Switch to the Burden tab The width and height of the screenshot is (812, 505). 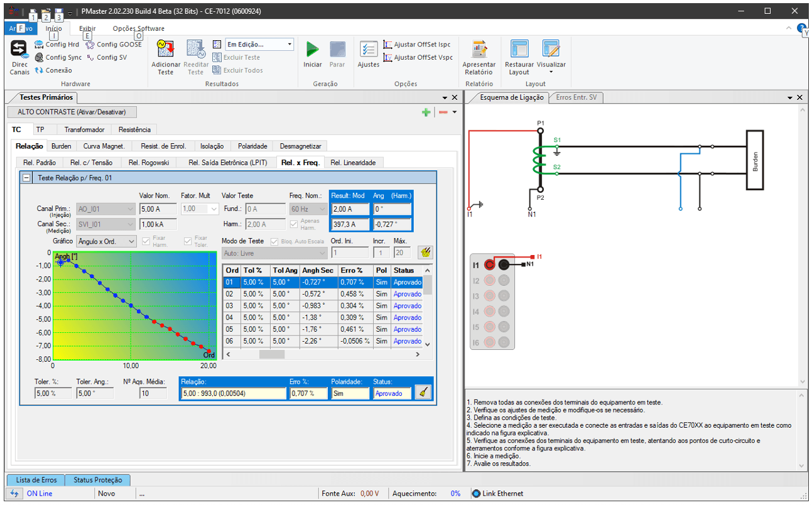pos(62,146)
